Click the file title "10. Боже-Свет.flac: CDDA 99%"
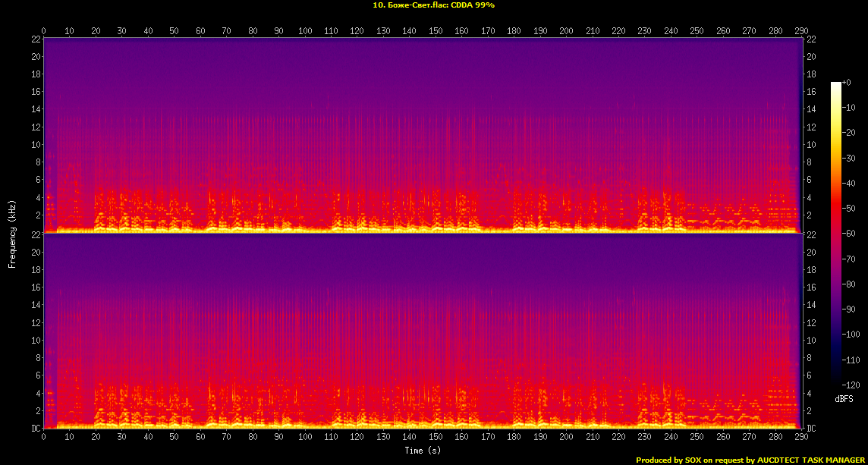This screenshot has height=465, width=868. [434, 5]
